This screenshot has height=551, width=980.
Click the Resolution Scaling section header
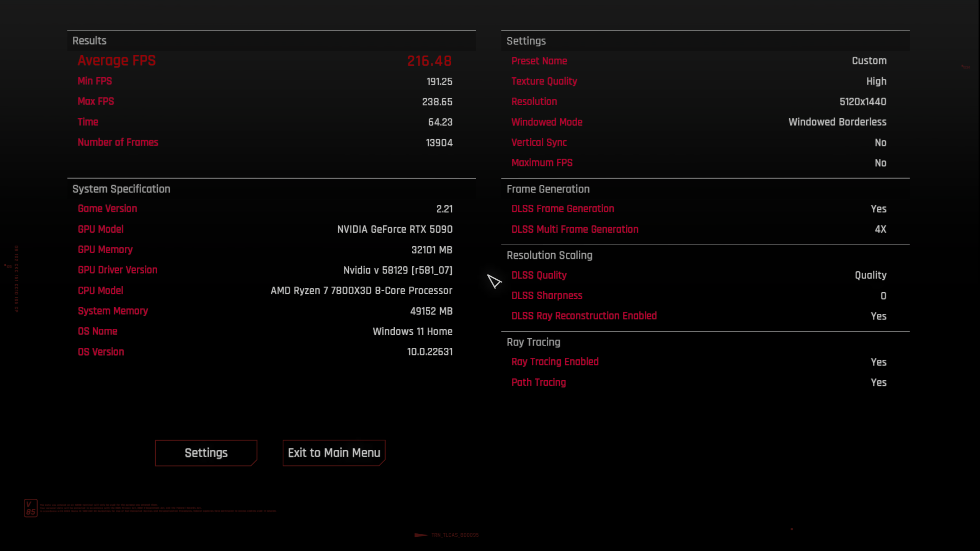coord(549,255)
